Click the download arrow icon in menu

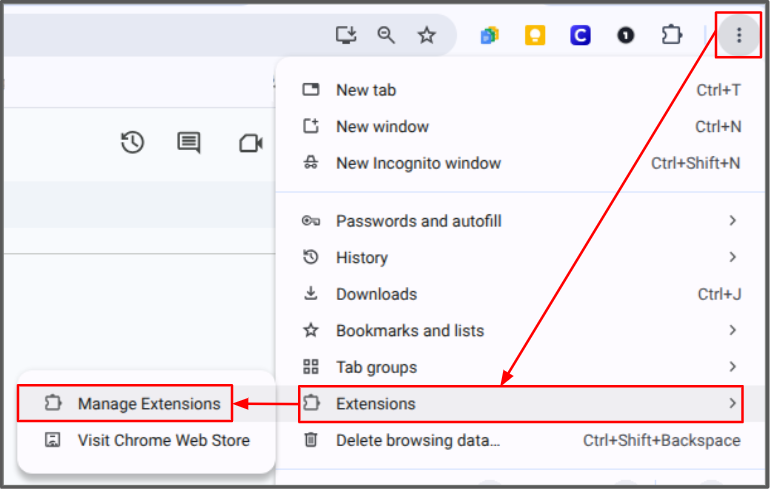tap(311, 293)
